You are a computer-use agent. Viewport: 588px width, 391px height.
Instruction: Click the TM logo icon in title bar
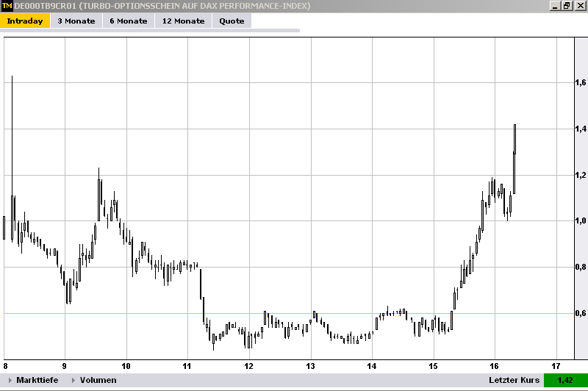pyautogui.click(x=7, y=6)
